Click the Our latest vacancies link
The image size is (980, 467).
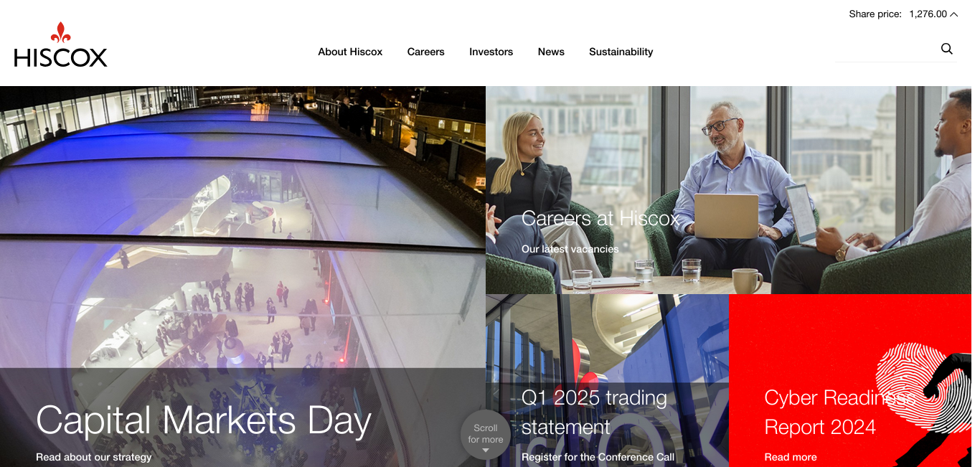tap(570, 249)
